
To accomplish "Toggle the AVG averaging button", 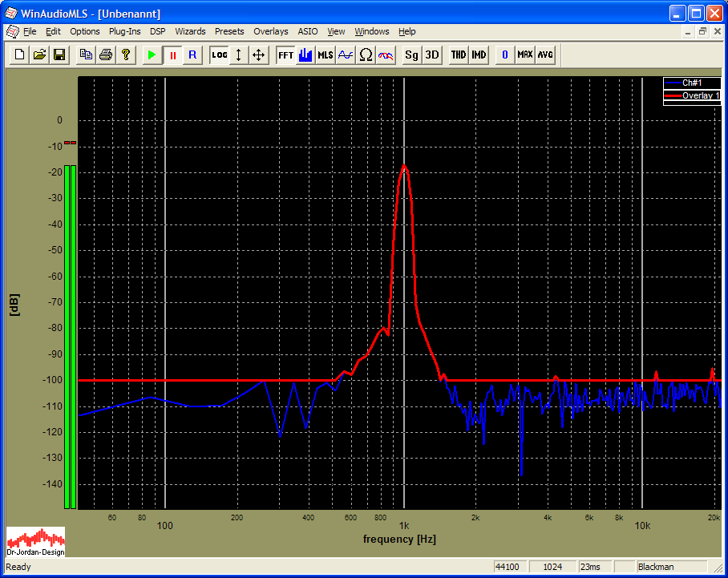I will pyautogui.click(x=545, y=55).
